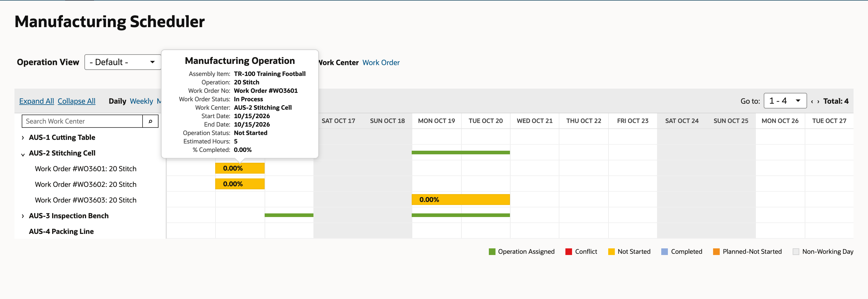Select the AUS-4 Packing Line row
This screenshot has height=299, width=868.
pyautogui.click(x=61, y=231)
